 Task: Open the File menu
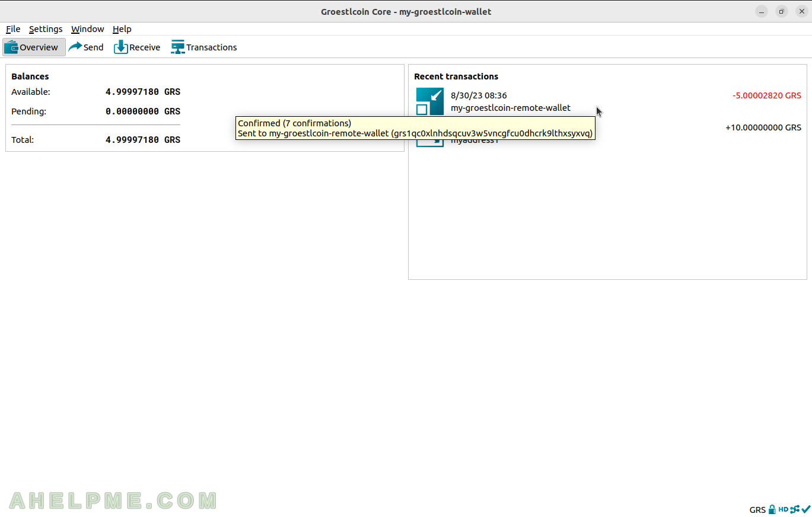tap(13, 29)
